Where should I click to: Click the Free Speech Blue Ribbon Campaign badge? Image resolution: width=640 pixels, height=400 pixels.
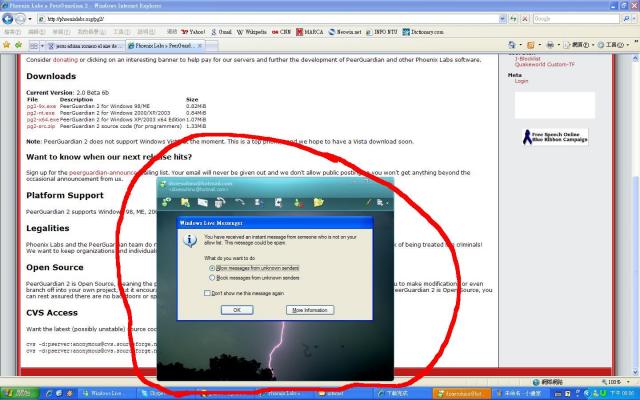[x=555, y=137]
